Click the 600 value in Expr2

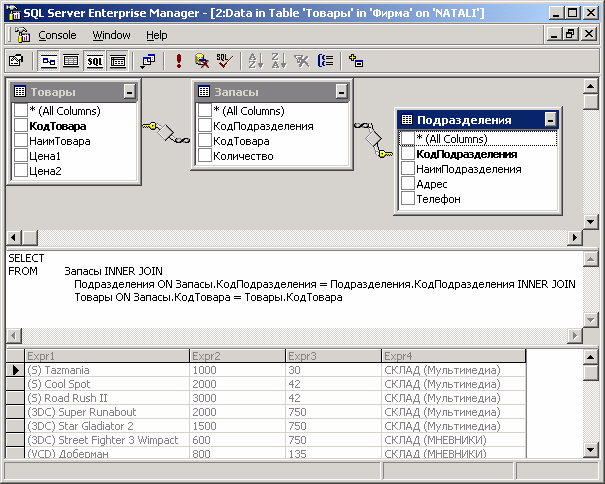coord(237,440)
